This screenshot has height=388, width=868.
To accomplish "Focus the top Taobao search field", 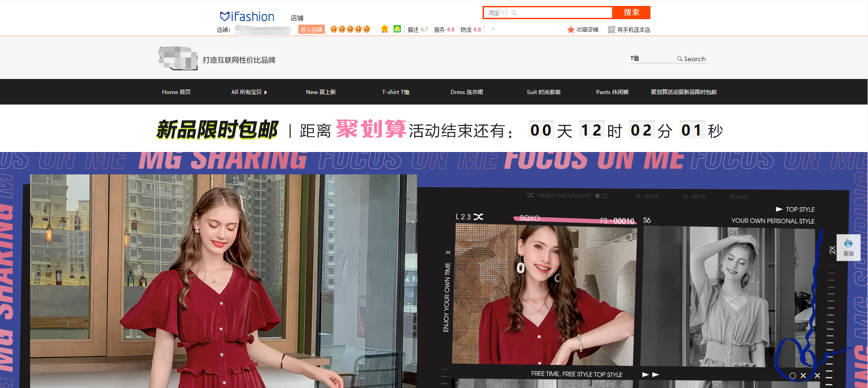I will pyautogui.click(x=560, y=13).
